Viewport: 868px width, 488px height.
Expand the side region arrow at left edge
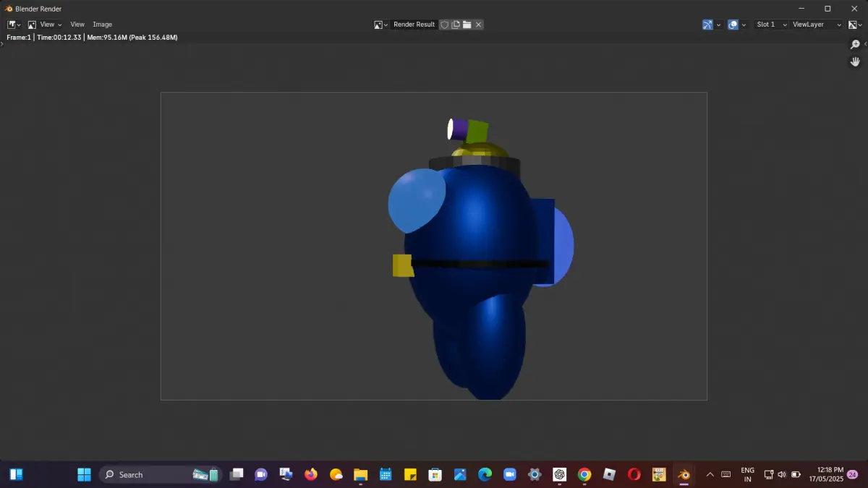click(2, 44)
